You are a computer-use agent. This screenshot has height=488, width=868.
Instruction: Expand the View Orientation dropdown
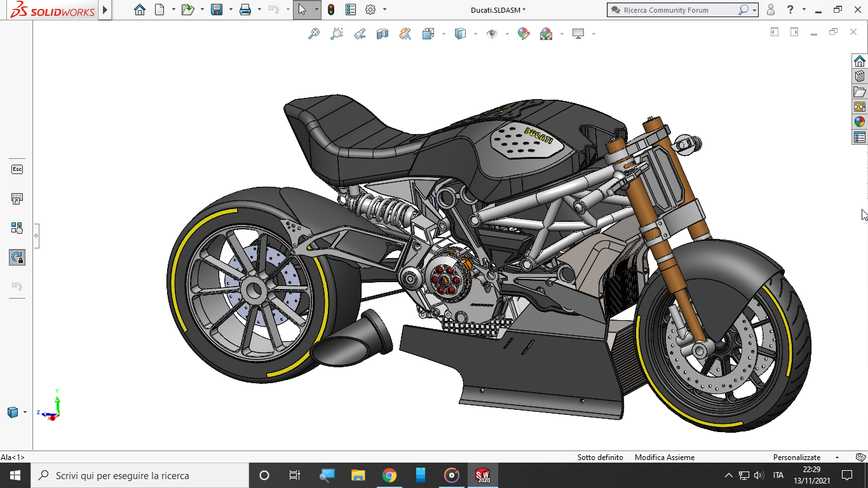pyautogui.click(x=444, y=33)
